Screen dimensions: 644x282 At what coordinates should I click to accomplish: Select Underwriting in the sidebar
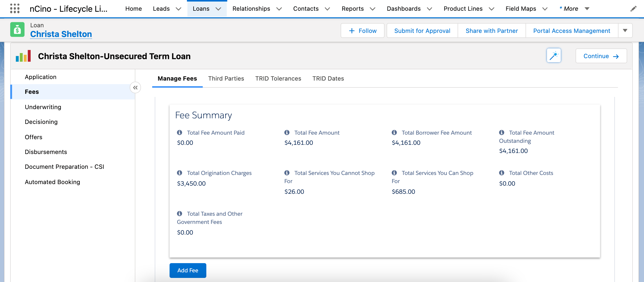coord(73,107)
